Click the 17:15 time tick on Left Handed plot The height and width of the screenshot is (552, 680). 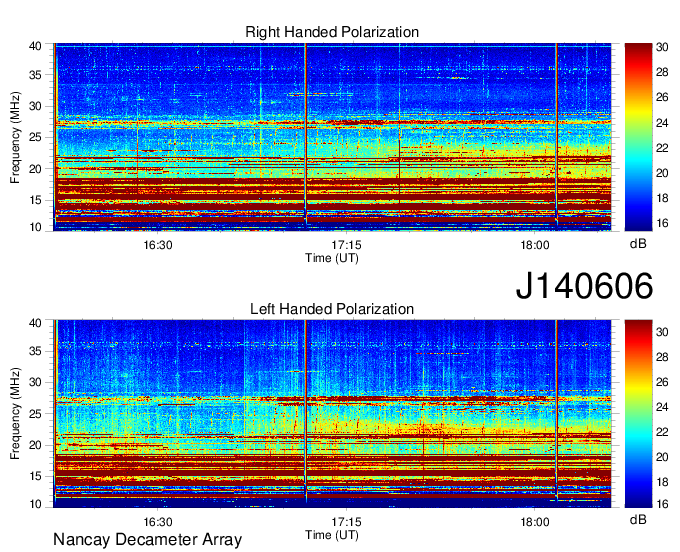[x=346, y=522]
